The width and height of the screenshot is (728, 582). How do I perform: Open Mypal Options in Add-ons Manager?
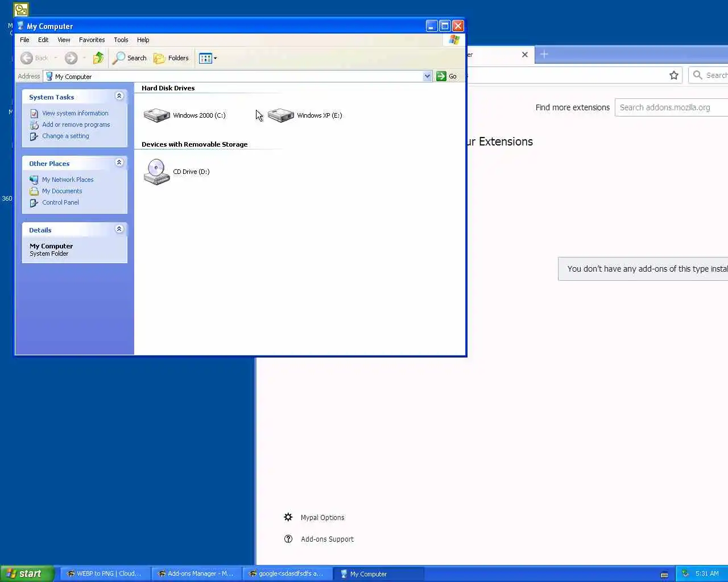[322, 518]
